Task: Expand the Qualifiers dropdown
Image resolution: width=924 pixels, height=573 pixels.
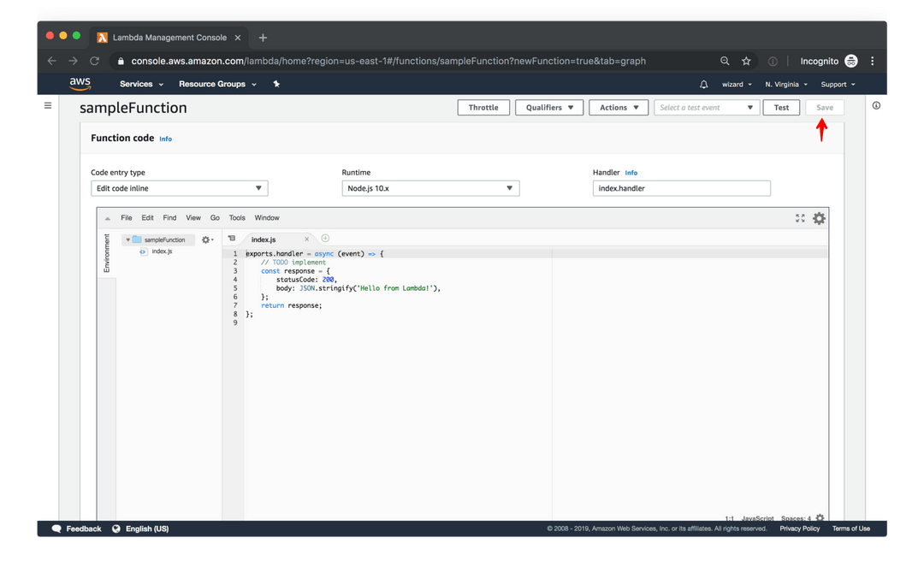Action: pyautogui.click(x=548, y=107)
